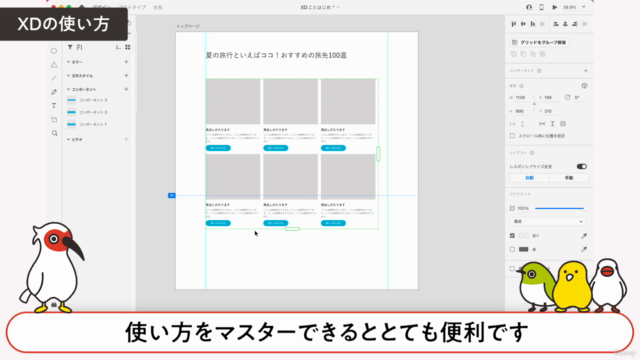Add new color with plus beside カラー
This screenshot has height=360, width=640.
click(x=126, y=62)
